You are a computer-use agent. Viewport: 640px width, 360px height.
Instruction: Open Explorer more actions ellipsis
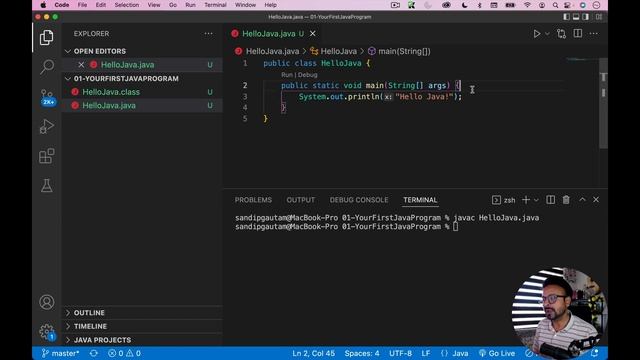tap(209, 33)
